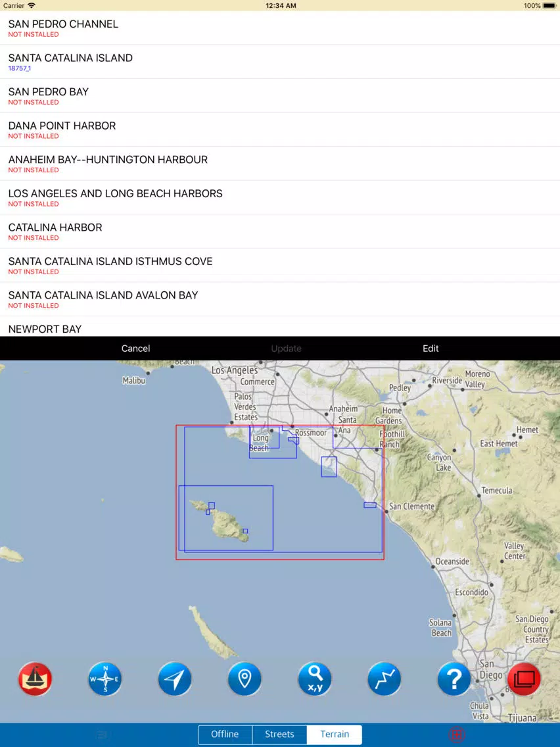
Task: Tap the red chart layers icon
Action: pyautogui.click(x=524, y=679)
